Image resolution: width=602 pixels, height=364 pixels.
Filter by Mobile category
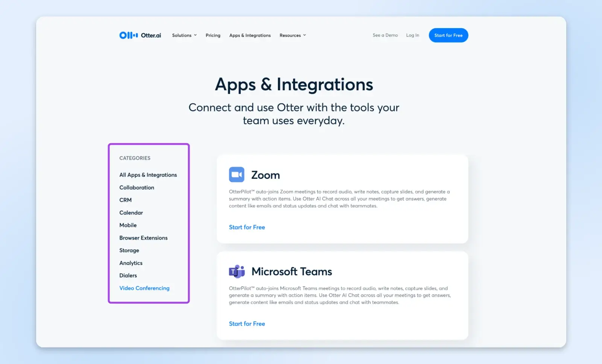pyautogui.click(x=128, y=225)
